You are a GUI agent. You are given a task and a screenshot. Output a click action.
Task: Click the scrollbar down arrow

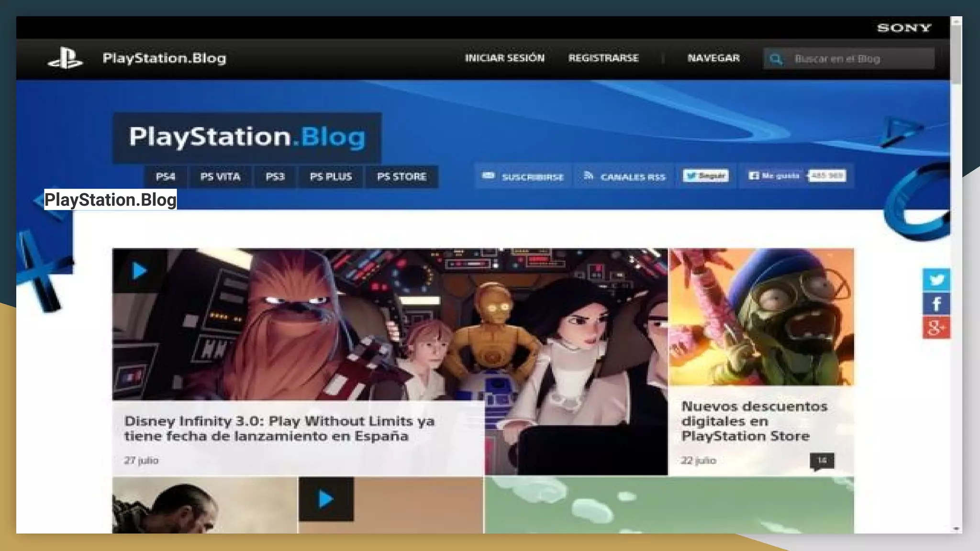click(x=956, y=529)
